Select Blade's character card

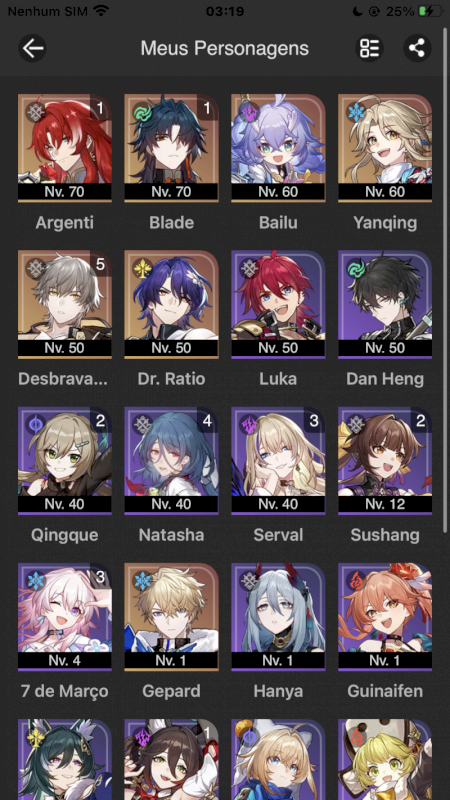171,148
